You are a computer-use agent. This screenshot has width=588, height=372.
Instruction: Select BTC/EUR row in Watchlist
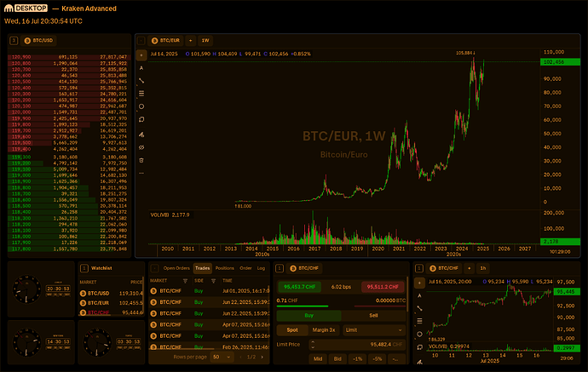[111, 303]
